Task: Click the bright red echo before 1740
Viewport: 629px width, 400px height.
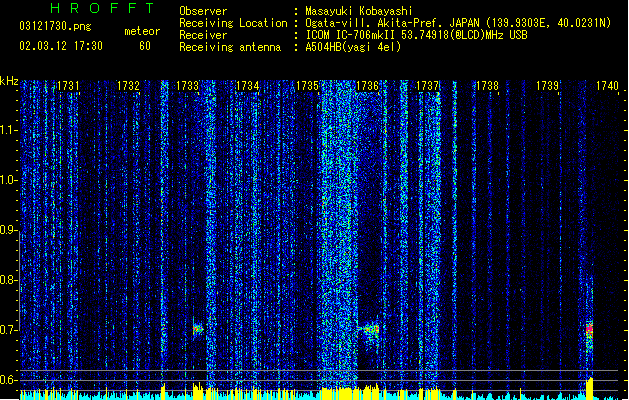Action: [x=589, y=330]
